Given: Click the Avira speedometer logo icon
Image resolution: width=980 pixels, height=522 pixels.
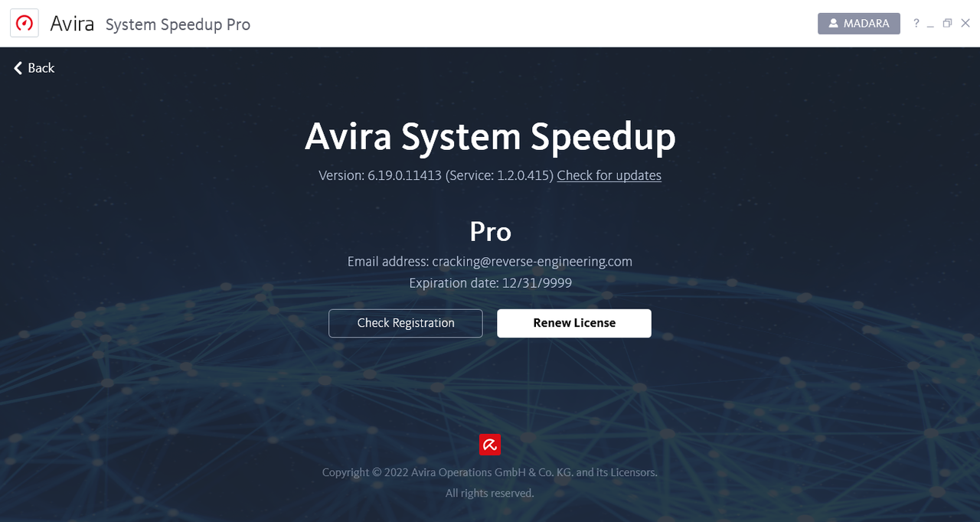Looking at the screenshot, I should [x=24, y=23].
